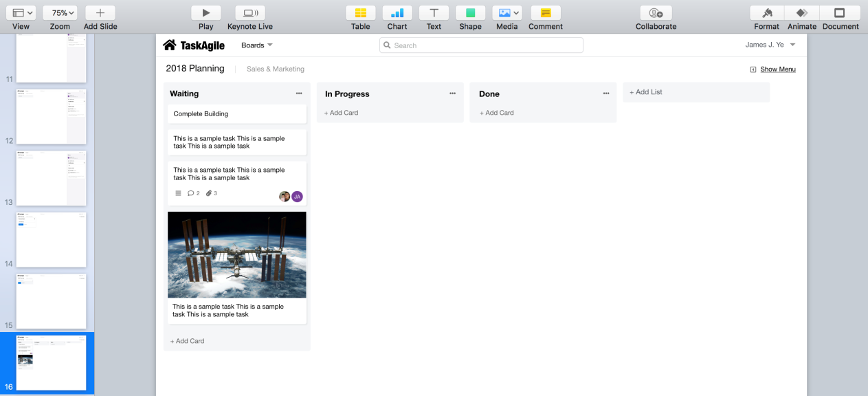868x396 pixels.
Task: Insert a Table from toolbar
Action: click(x=360, y=13)
